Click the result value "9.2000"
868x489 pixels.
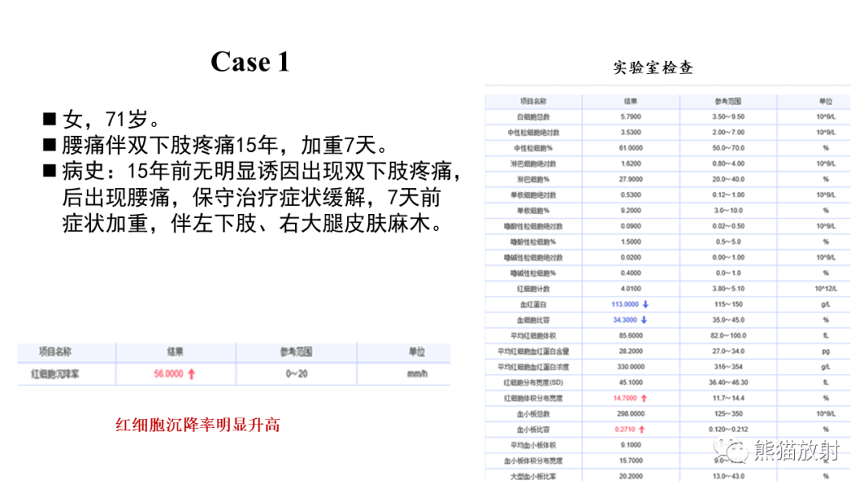tap(631, 211)
